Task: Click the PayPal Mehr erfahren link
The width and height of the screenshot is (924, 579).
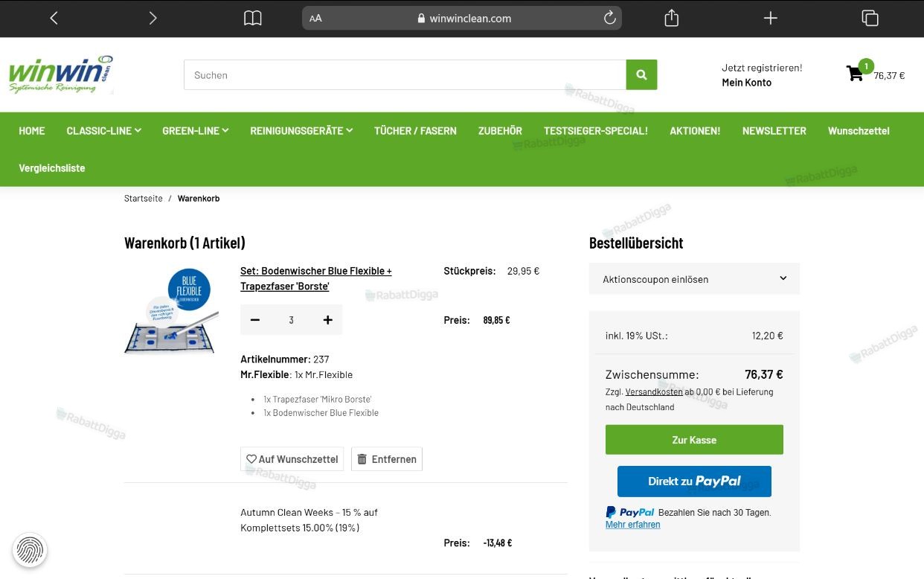Action: click(632, 525)
